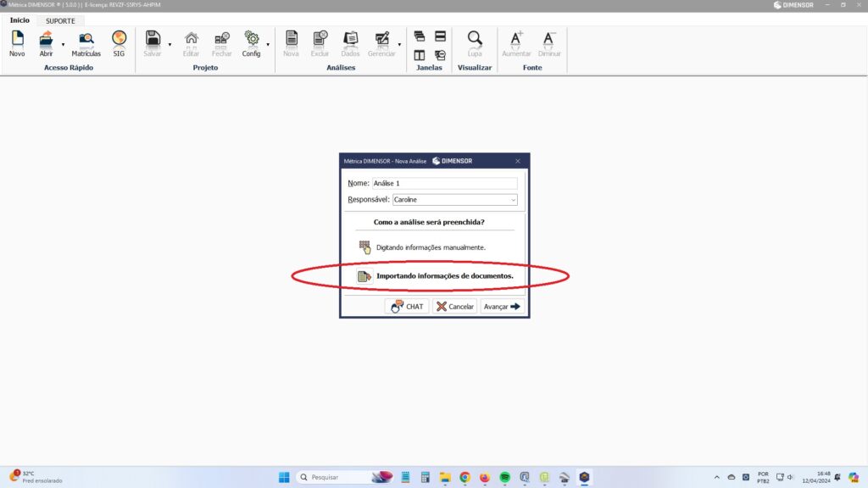Expand the Gerenciar dropdown arrow
Screen dimensions: 868x488
click(400, 44)
